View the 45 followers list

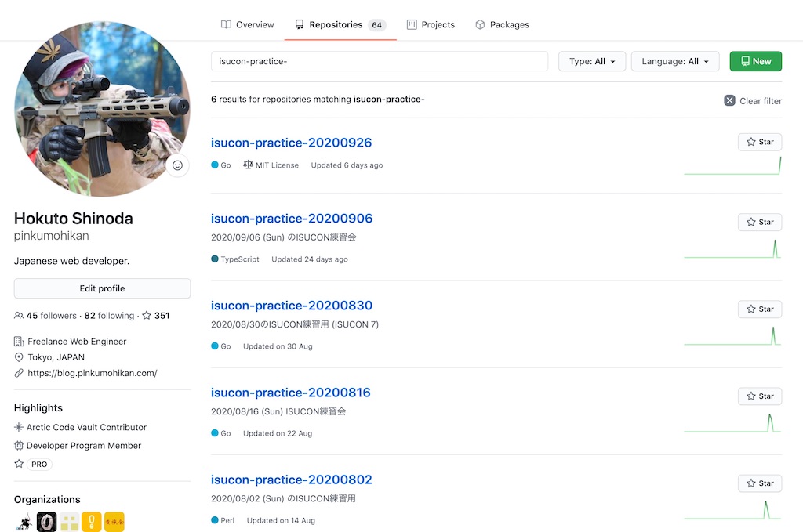pos(45,316)
